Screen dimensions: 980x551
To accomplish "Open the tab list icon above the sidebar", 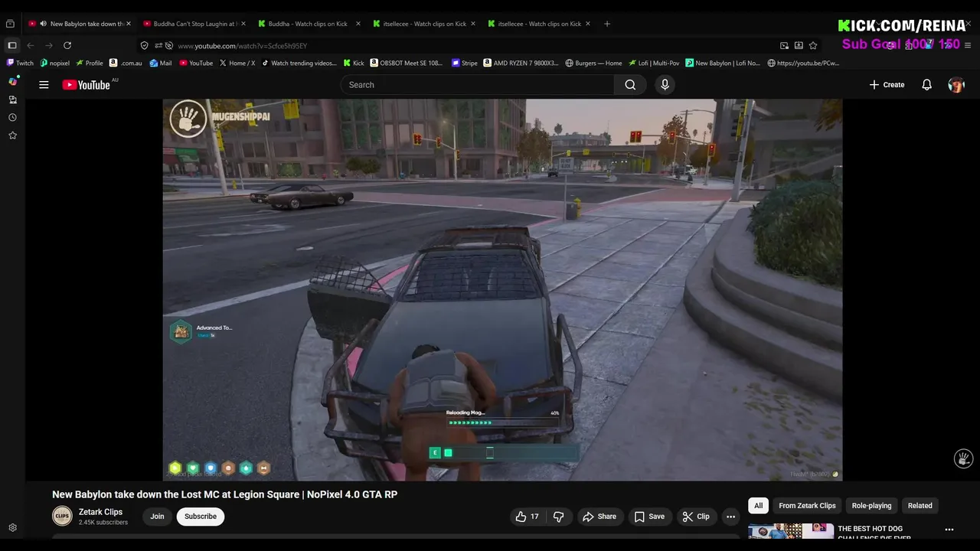I will (11, 24).
